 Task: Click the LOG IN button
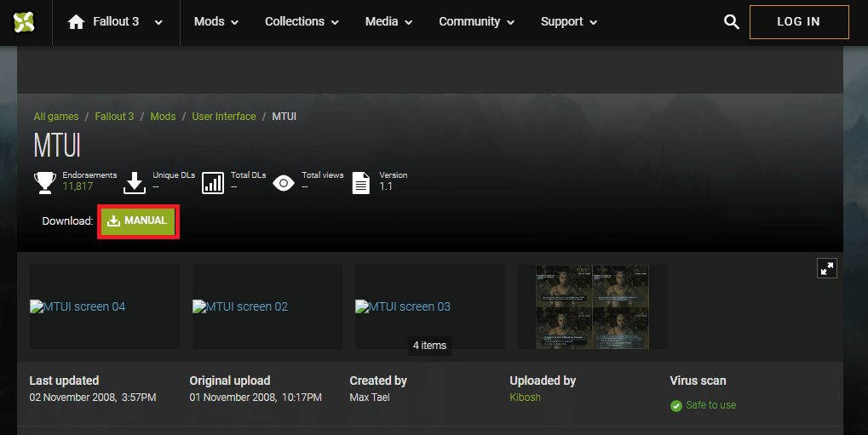click(x=799, y=21)
